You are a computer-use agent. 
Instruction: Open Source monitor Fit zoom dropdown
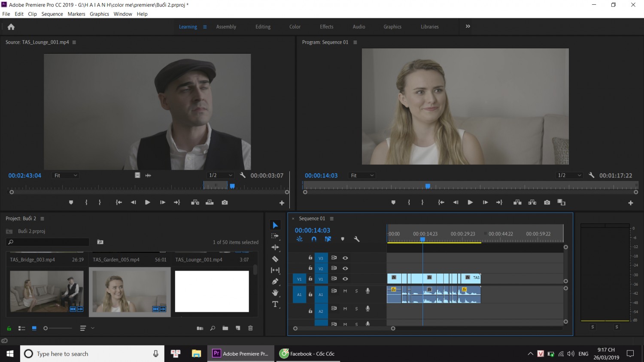click(x=65, y=175)
